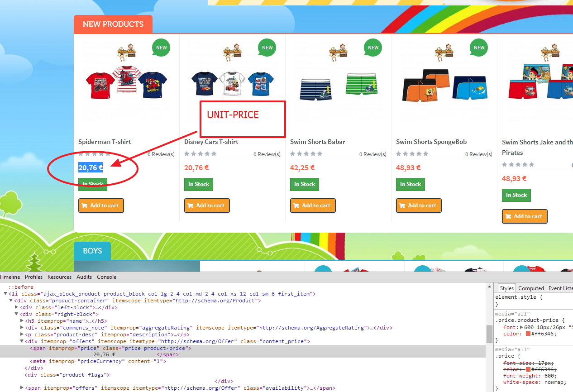
Task: Select the Styles sidebar tab
Action: [x=506, y=288]
